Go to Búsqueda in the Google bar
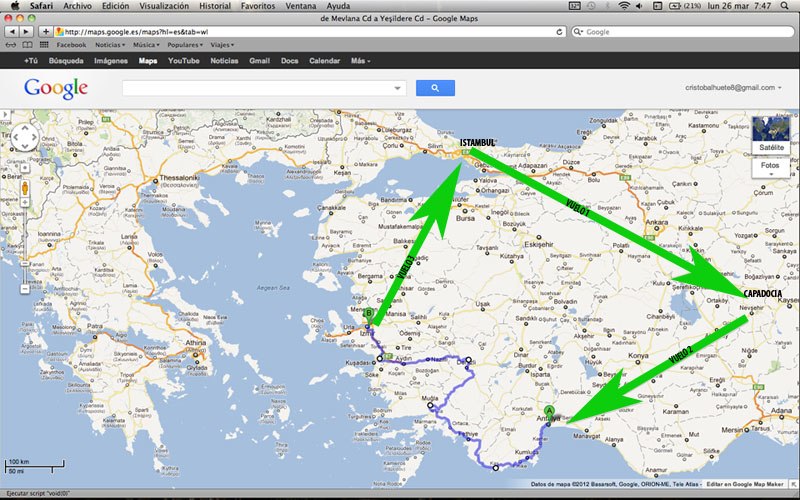This screenshot has height=500, width=800. [66, 61]
